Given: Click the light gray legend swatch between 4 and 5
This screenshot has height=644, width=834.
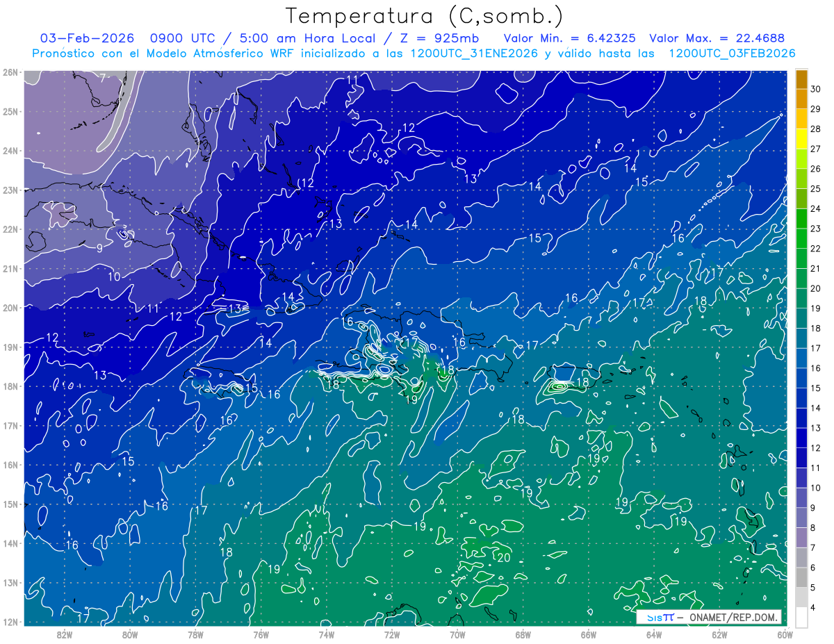Looking at the screenshot, I should 802,597.
